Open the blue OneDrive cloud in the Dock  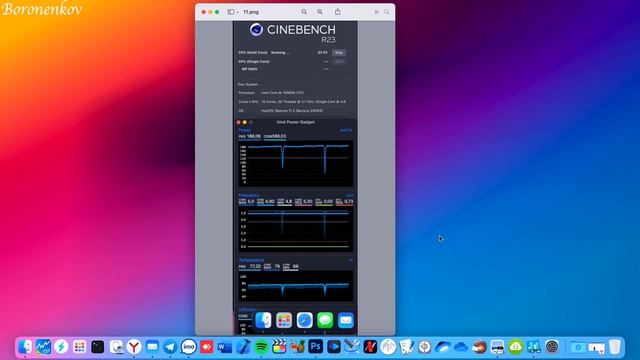pyautogui.click(x=461, y=347)
